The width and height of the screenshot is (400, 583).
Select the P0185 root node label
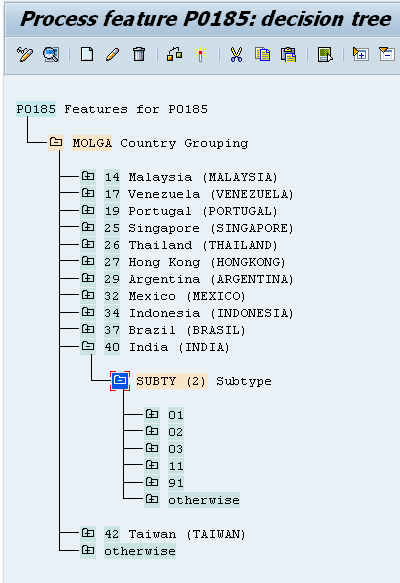[x=36, y=109]
